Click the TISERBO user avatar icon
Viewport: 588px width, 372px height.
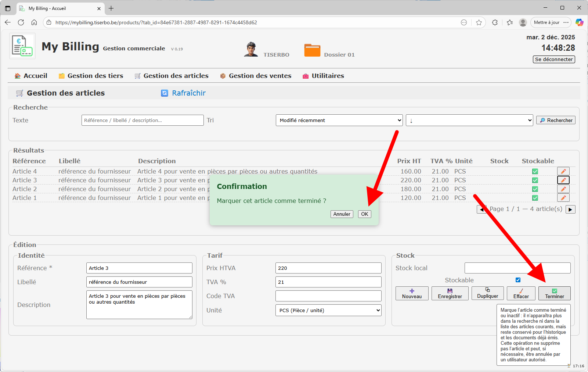pyautogui.click(x=251, y=50)
